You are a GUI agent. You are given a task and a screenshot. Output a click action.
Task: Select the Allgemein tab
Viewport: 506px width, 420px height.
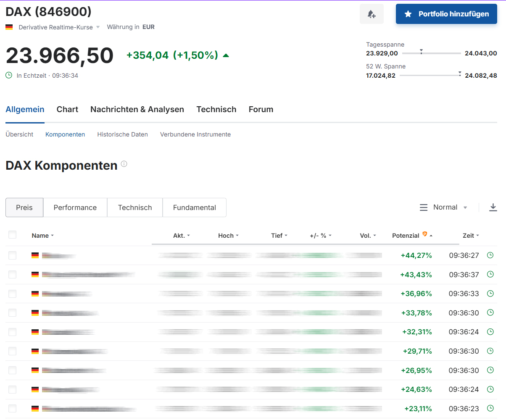coord(25,110)
